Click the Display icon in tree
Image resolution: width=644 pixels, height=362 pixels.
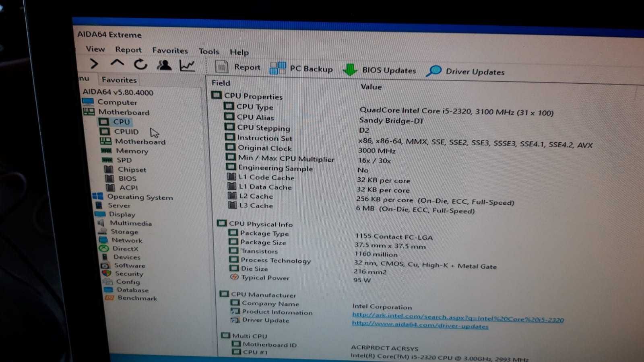100,214
